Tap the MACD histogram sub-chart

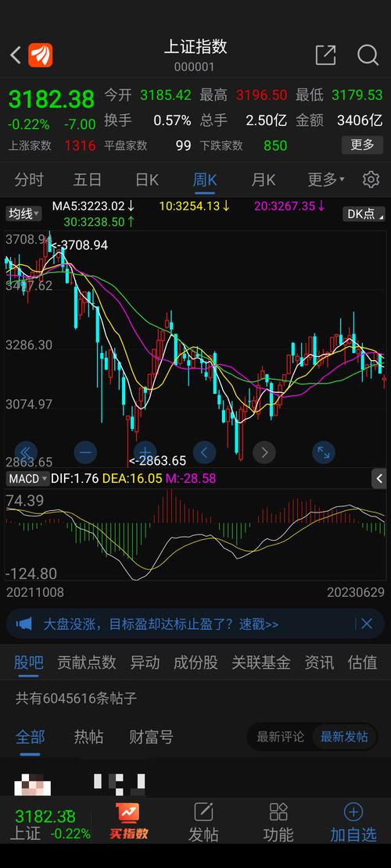click(195, 534)
